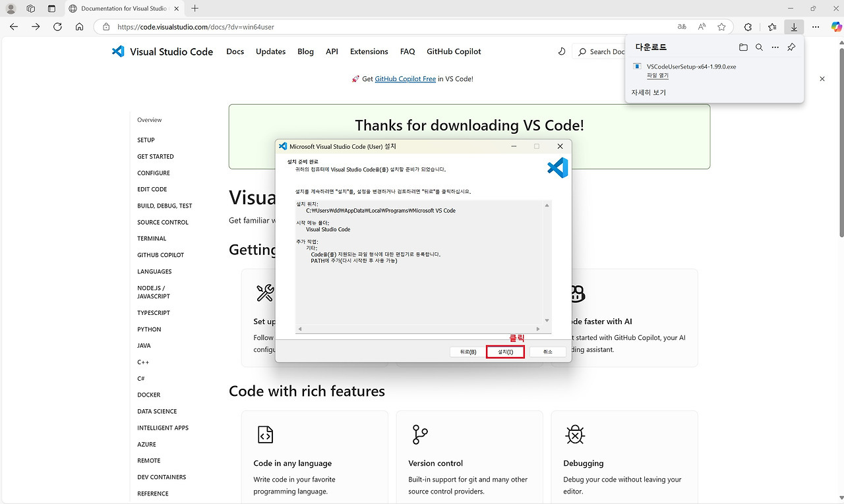Click the translate page icon in address bar

tap(682, 27)
